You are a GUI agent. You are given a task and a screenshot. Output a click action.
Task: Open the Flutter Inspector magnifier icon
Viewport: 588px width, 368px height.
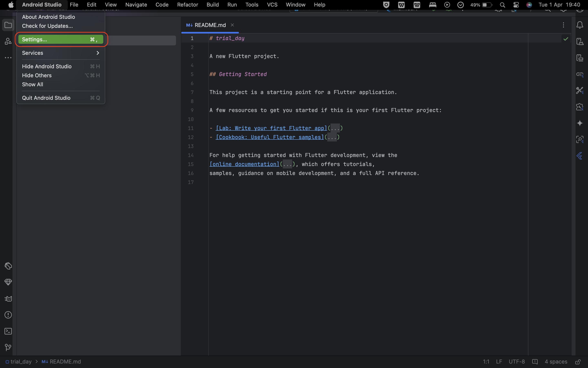[580, 139]
